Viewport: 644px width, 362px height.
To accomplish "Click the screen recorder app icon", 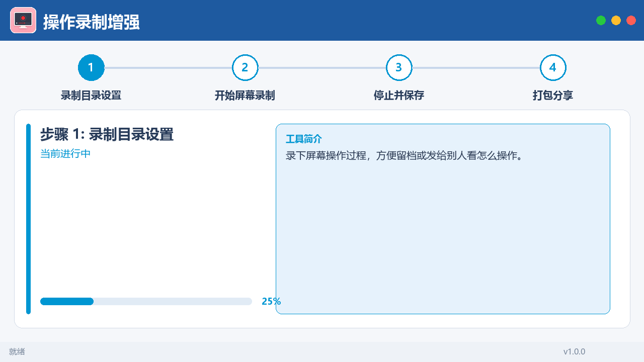I will tap(23, 20).
